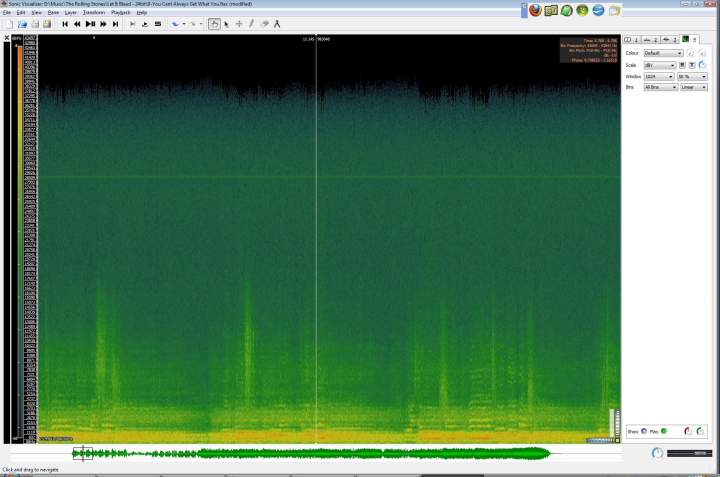Toggle Loop Playback mode
720x477 pixels.
tap(145, 24)
